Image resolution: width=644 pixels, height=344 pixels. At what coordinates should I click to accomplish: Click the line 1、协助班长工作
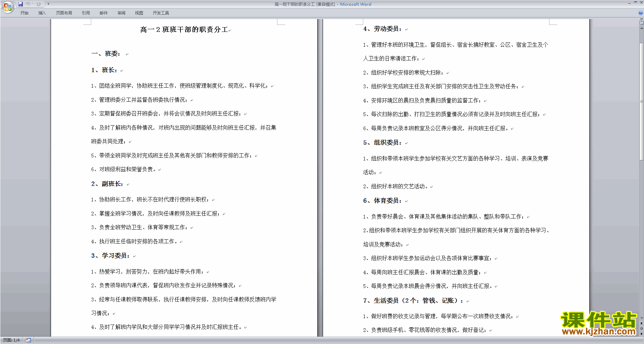tap(151, 200)
